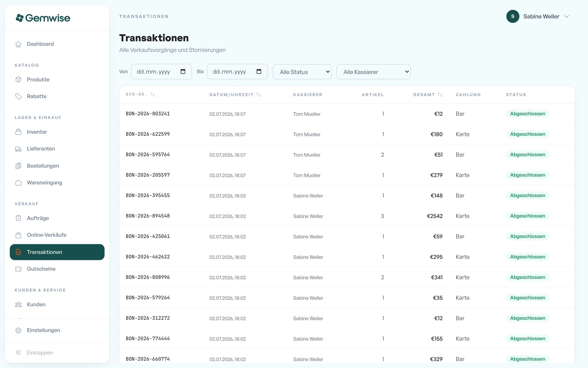The image size is (588, 368).
Task: Select Gutscheine in the sidebar
Action: click(x=57, y=269)
